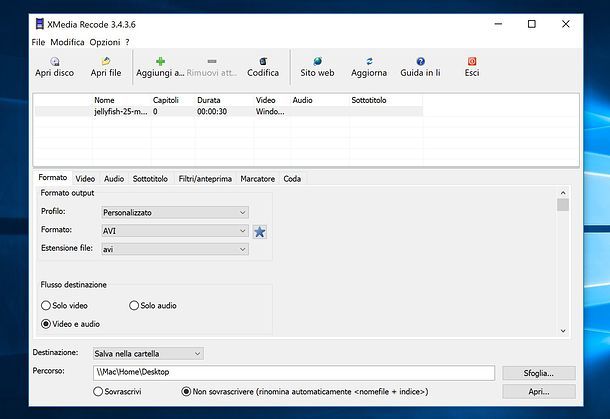This screenshot has height=419, width=610.
Task: Maximize the XMedia Recode window
Action: 531,24
